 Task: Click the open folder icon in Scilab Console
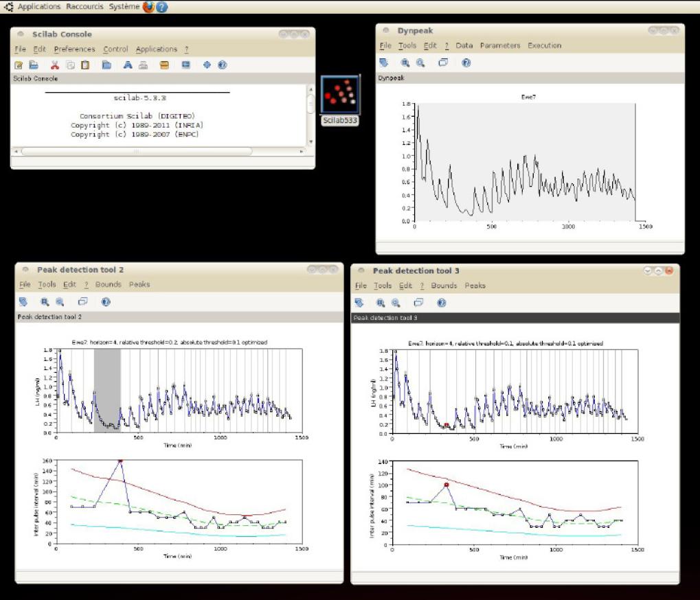point(34,65)
